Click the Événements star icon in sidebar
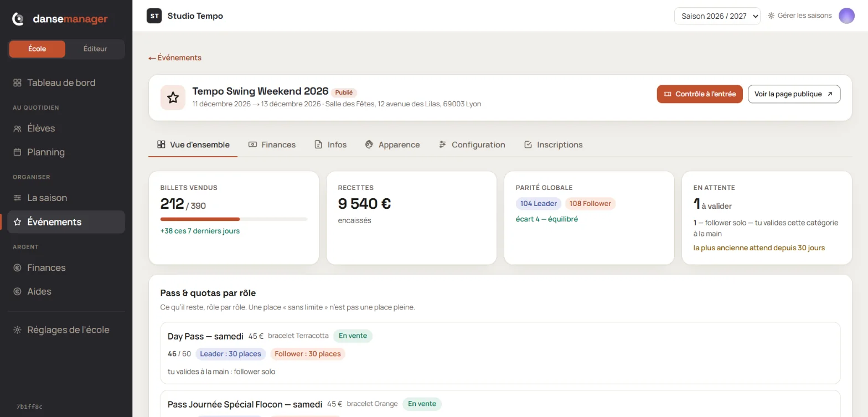868x417 pixels. [x=17, y=222]
